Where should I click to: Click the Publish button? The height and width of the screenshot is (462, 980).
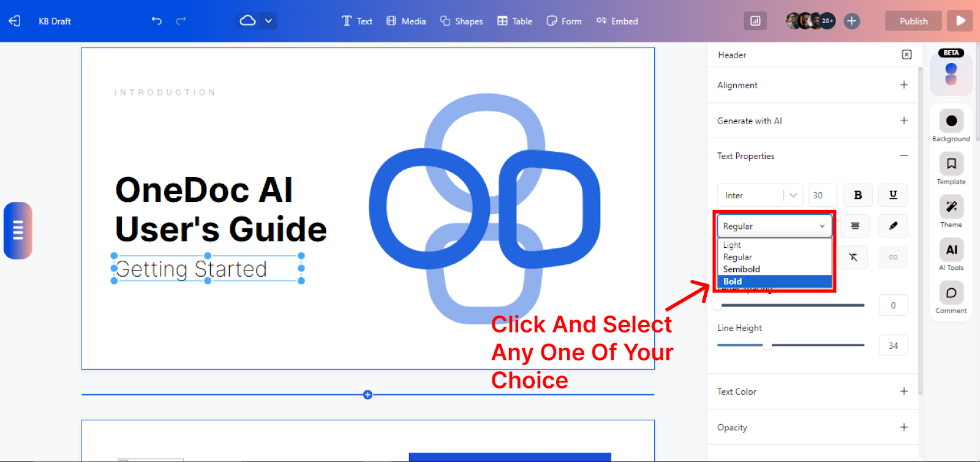click(913, 21)
